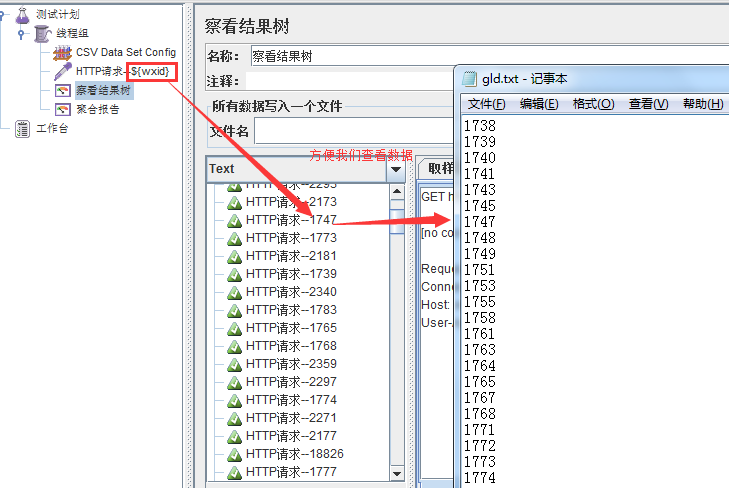Click success icon of HTTP请求--2359
This screenshot has width=729, height=488.
coord(234,364)
